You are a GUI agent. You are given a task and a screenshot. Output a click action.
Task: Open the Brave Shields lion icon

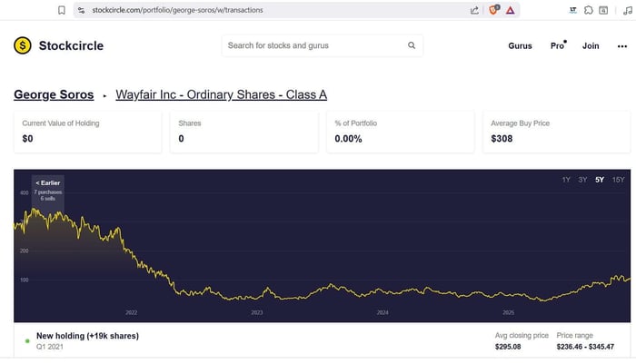coord(494,10)
